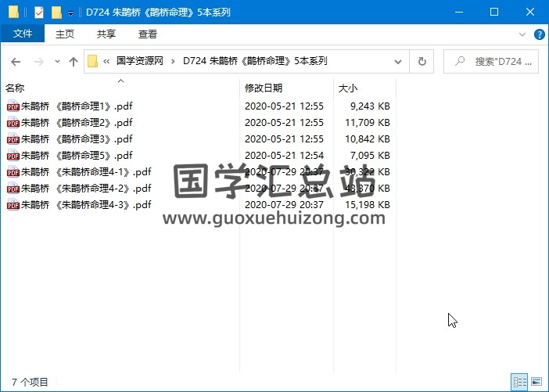Click the back navigation arrow
The height and width of the screenshot is (392, 549).
16,62
